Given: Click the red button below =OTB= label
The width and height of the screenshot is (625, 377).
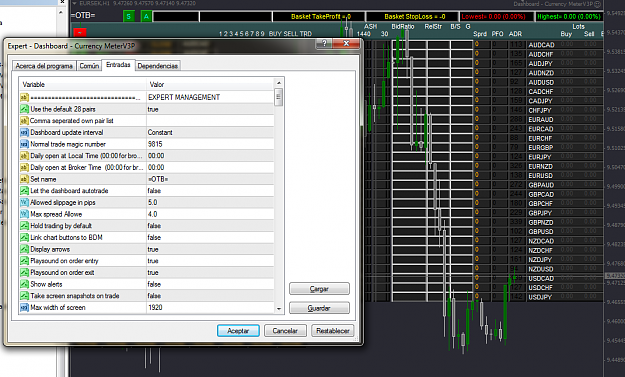Looking at the screenshot, I should [80, 33].
